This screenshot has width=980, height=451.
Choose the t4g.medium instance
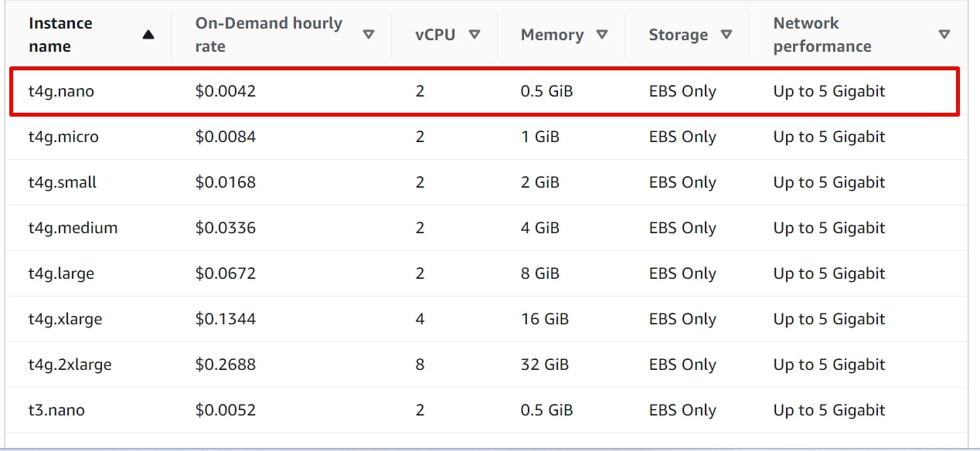pyautogui.click(x=72, y=228)
